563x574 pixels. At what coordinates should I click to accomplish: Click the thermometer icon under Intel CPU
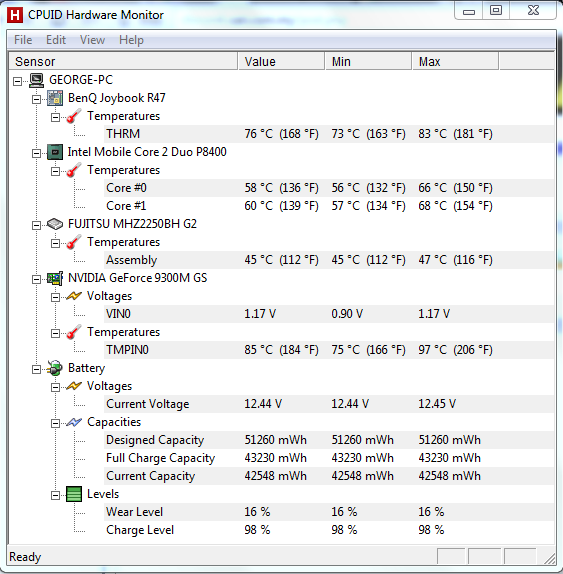pos(74,170)
